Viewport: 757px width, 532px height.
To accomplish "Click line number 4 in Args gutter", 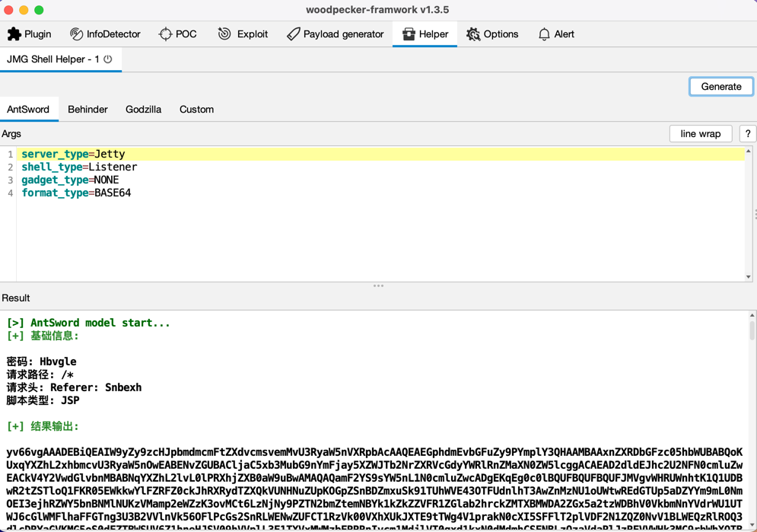I will click(10, 193).
